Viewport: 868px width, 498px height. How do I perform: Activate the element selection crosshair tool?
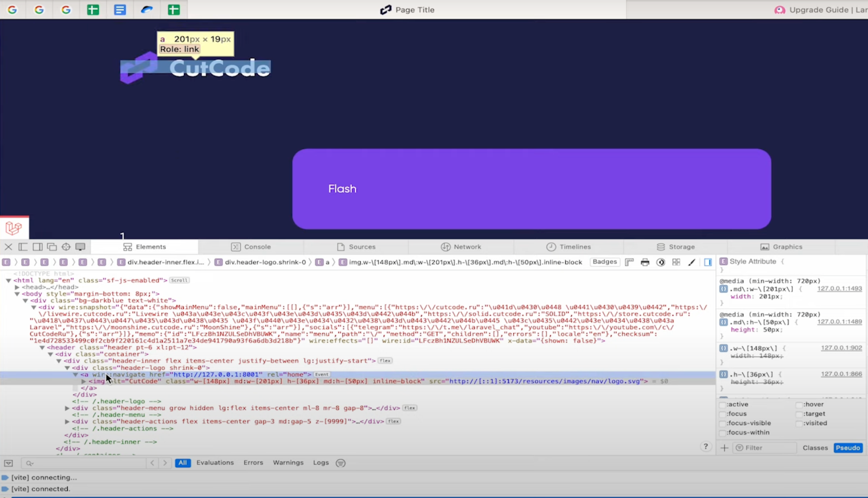(66, 247)
